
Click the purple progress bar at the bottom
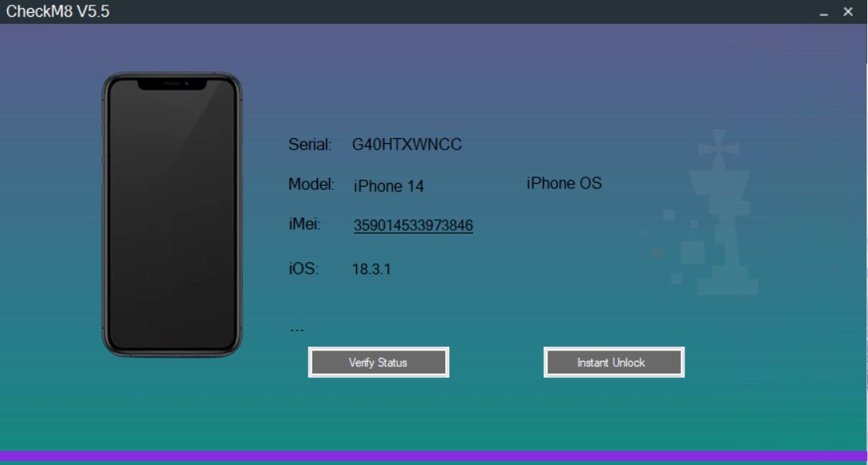pos(434,457)
